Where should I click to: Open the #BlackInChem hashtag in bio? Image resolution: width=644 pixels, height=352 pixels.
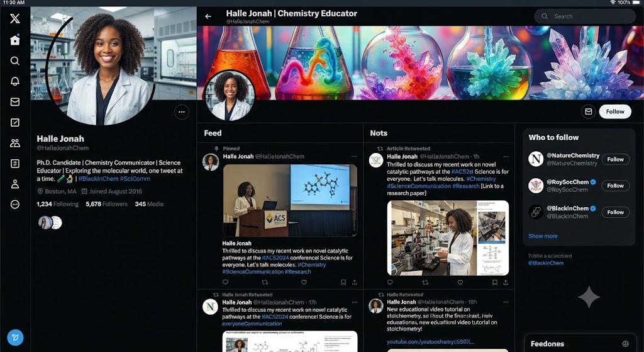pyautogui.click(x=98, y=178)
